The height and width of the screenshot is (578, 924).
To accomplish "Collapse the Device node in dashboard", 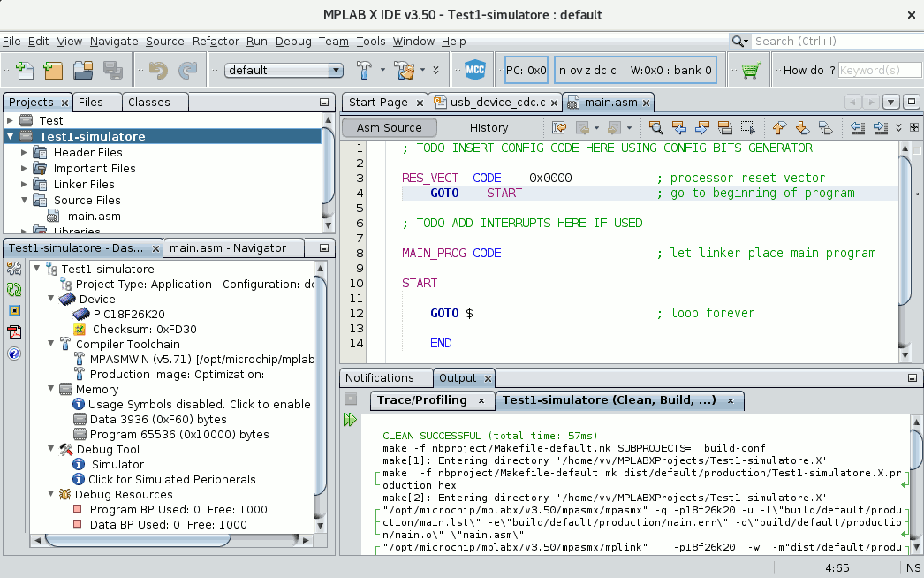I will (x=51, y=299).
